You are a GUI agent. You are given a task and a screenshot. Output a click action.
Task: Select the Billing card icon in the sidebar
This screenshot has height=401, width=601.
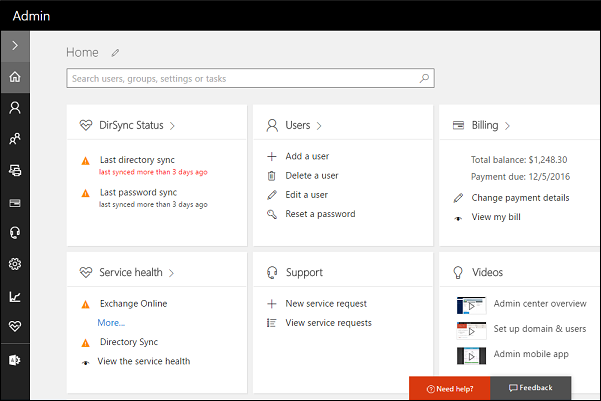(15, 202)
